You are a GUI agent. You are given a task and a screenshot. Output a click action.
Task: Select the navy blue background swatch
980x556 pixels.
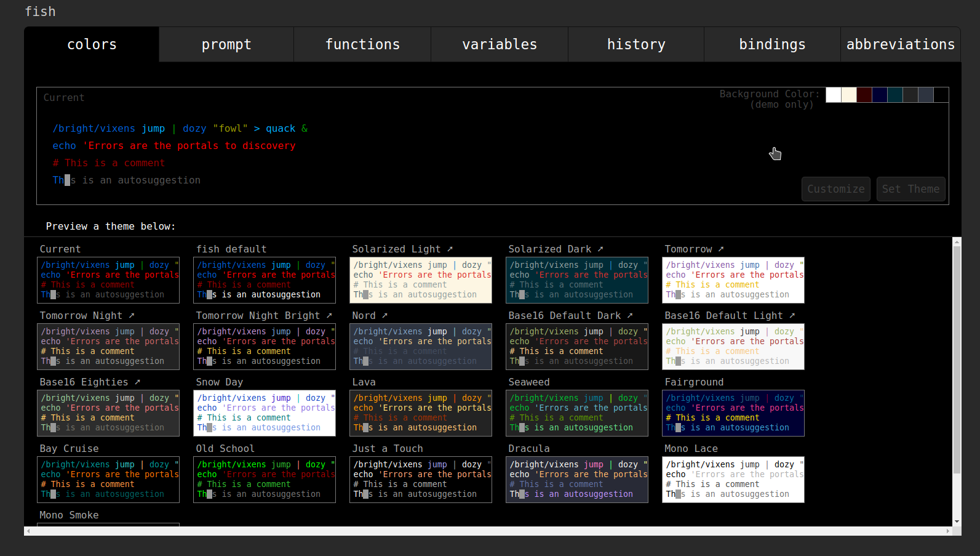tap(880, 95)
